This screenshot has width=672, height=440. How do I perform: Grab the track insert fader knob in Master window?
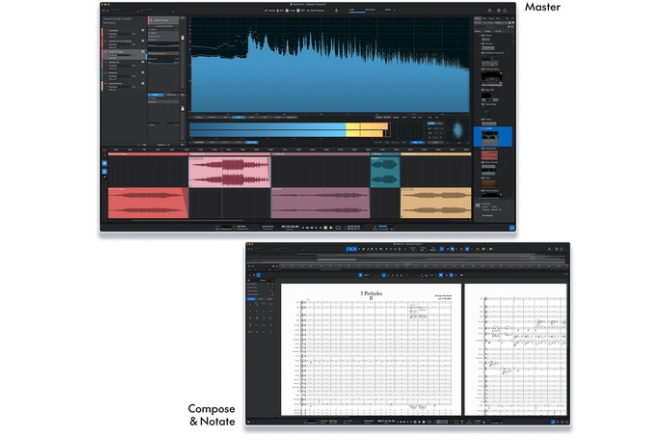183,38
